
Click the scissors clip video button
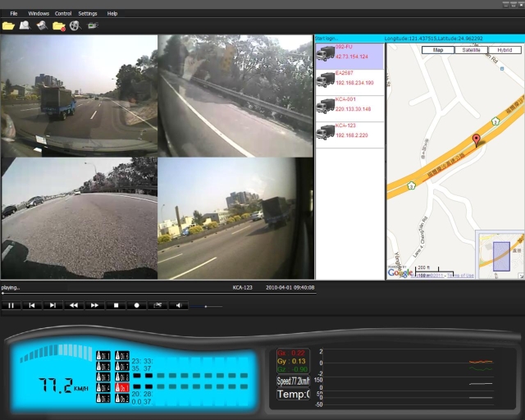click(157, 305)
